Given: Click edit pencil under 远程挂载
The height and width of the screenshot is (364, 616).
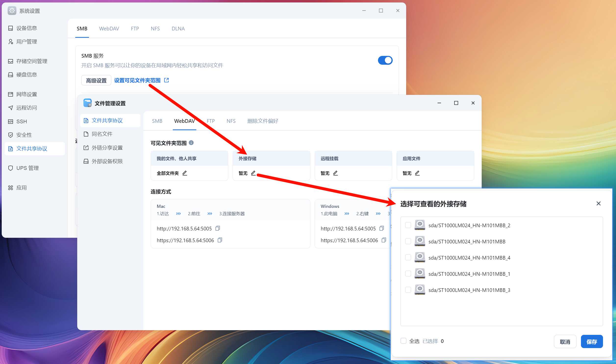Looking at the screenshot, I should pyautogui.click(x=335, y=173).
